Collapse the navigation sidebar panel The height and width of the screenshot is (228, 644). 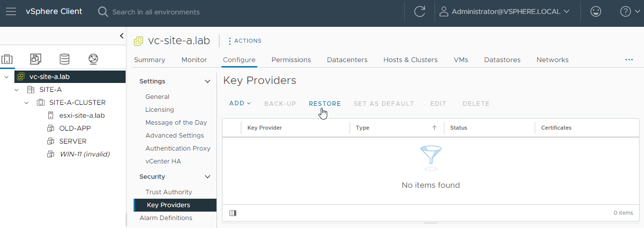pyautogui.click(x=122, y=36)
